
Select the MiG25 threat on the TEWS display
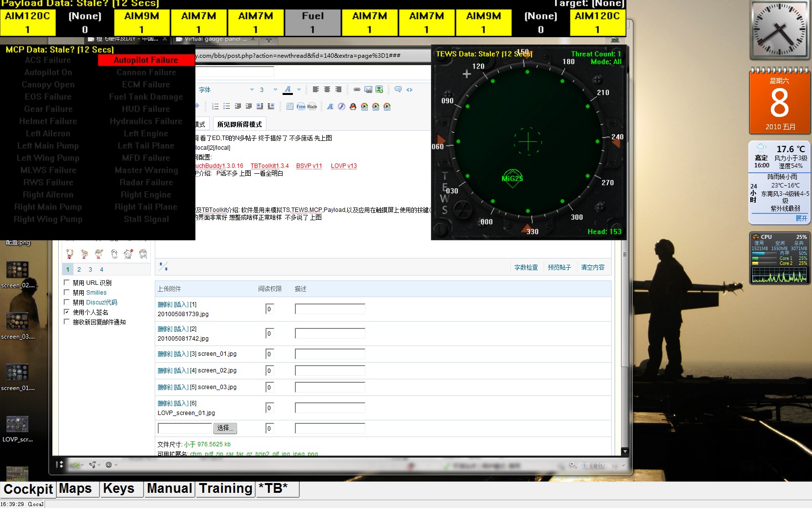tap(512, 178)
